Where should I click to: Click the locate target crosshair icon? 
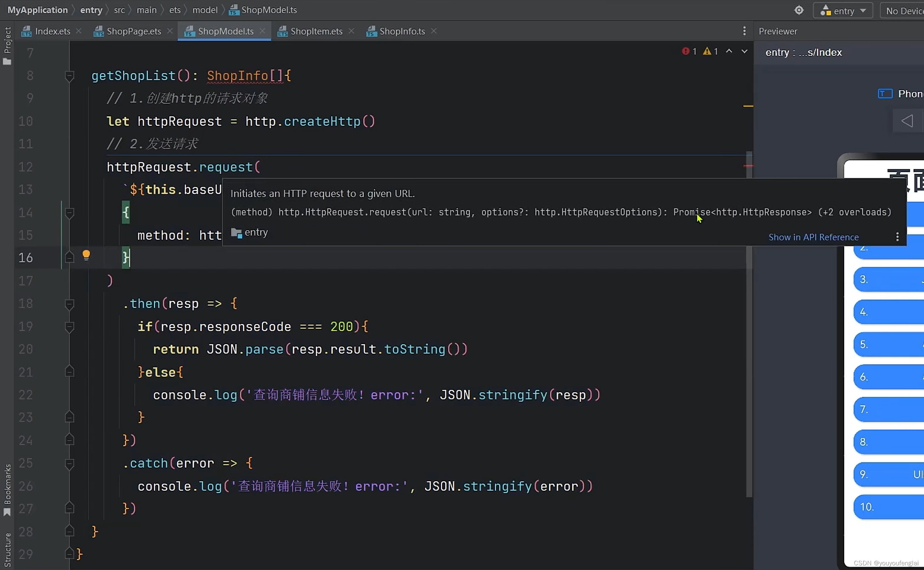799,10
